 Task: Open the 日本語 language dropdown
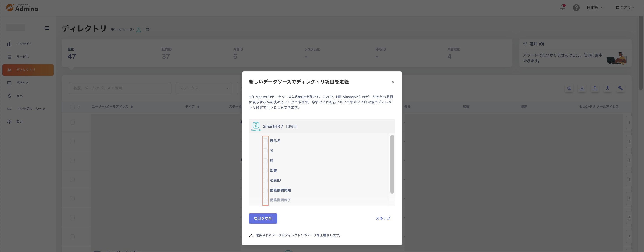[x=595, y=7]
